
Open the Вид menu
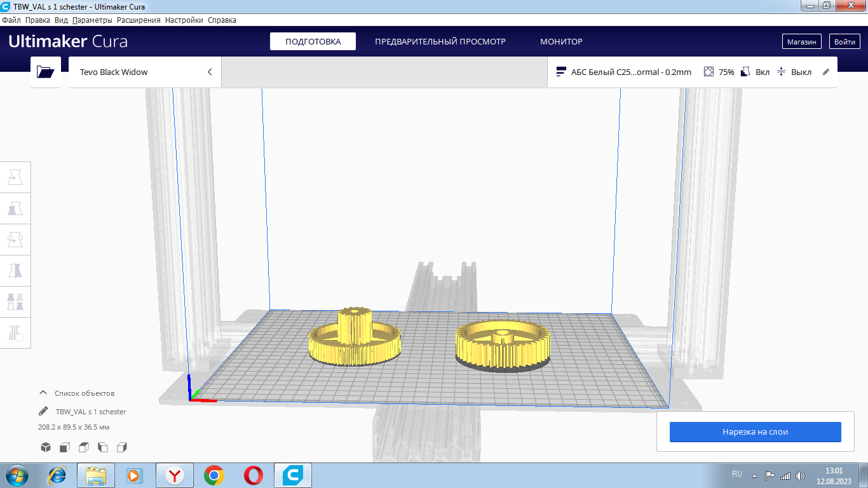click(x=61, y=20)
